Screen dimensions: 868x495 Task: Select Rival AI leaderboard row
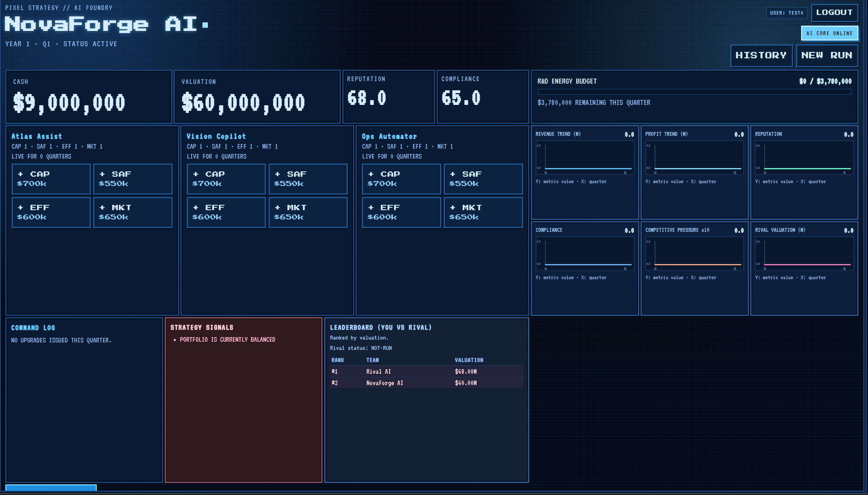pos(426,371)
